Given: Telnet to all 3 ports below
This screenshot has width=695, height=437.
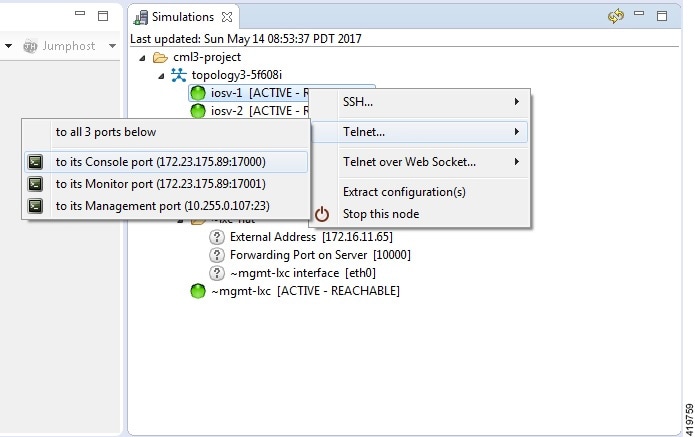Looking at the screenshot, I should (x=106, y=132).
